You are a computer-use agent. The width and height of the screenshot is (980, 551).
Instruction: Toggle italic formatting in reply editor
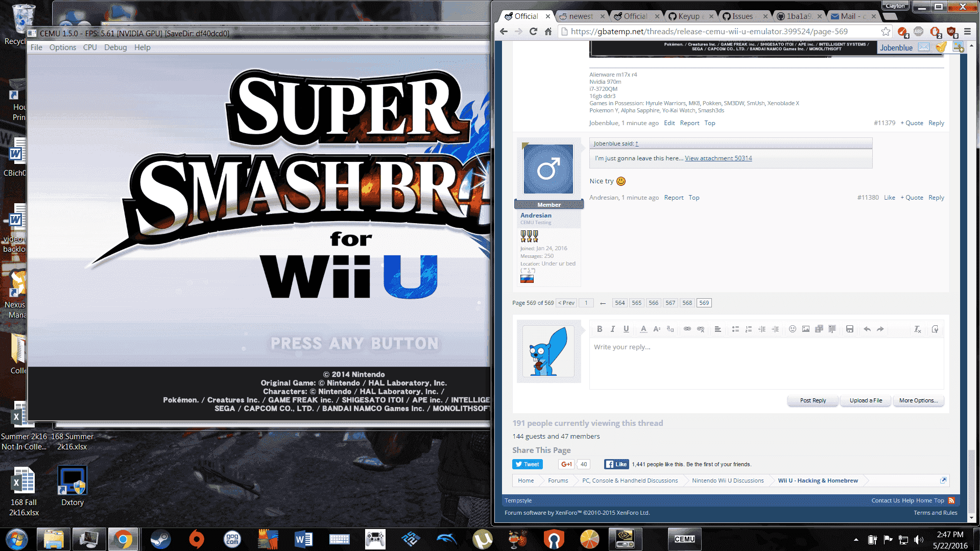coord(613,329)
